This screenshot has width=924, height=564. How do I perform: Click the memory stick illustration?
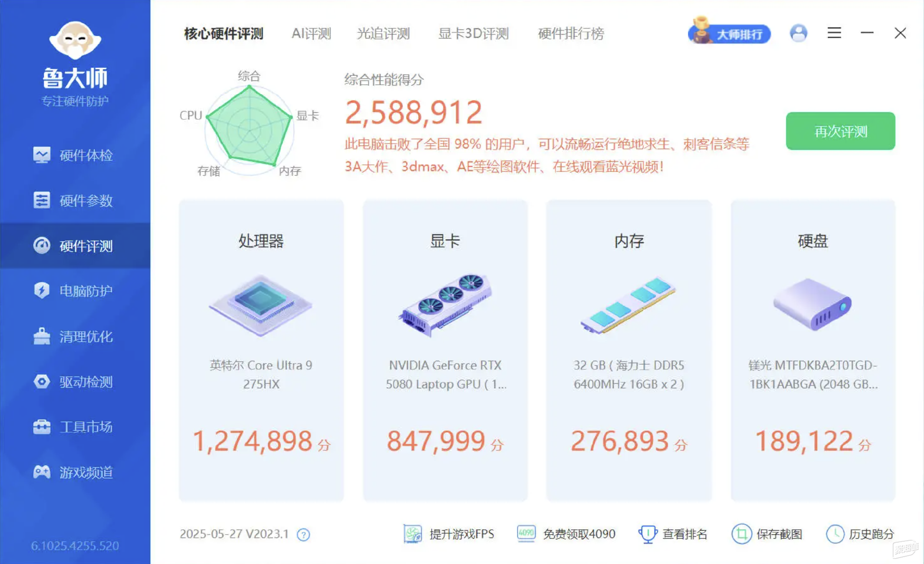(629, 305)
